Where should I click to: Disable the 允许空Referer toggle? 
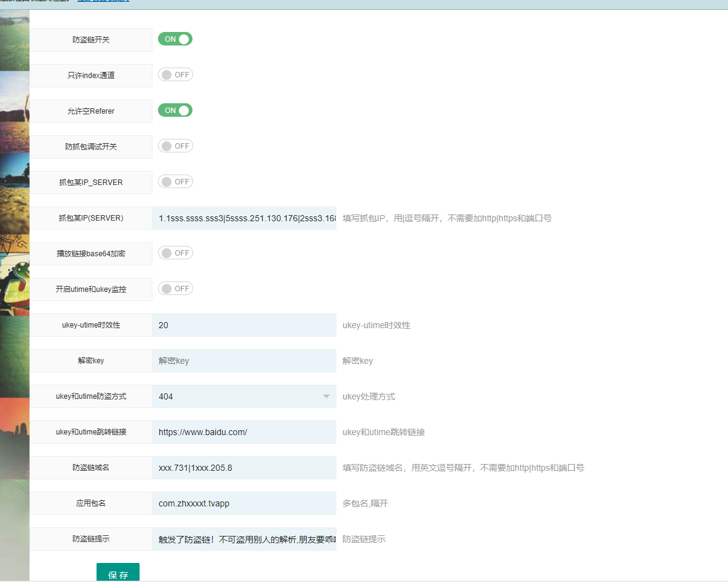click(x=175, y=111)
